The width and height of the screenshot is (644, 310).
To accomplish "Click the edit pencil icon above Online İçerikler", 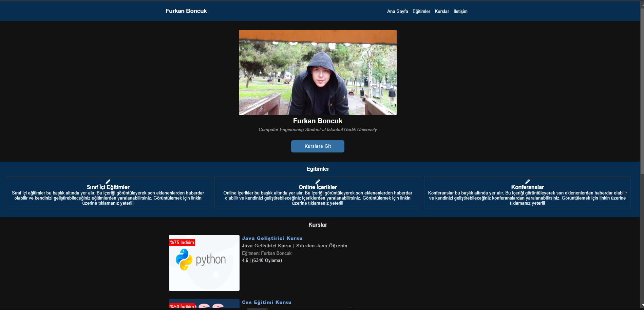I will click(x=318, y=181).
